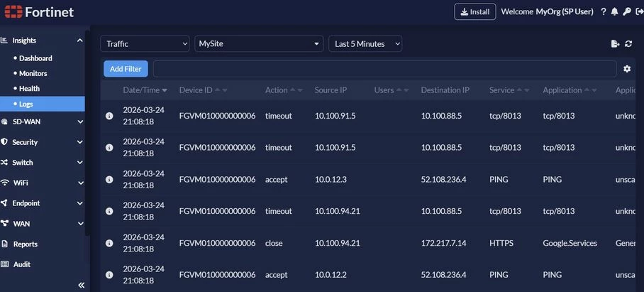Refresh the log table
Viewport: 644px width, 292px height.
tap(628, 43)
